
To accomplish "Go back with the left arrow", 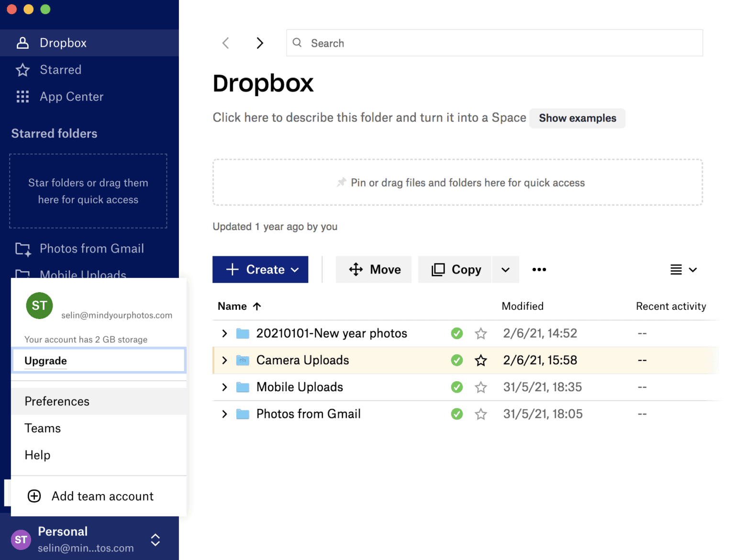I will click(x=226, y=43).
